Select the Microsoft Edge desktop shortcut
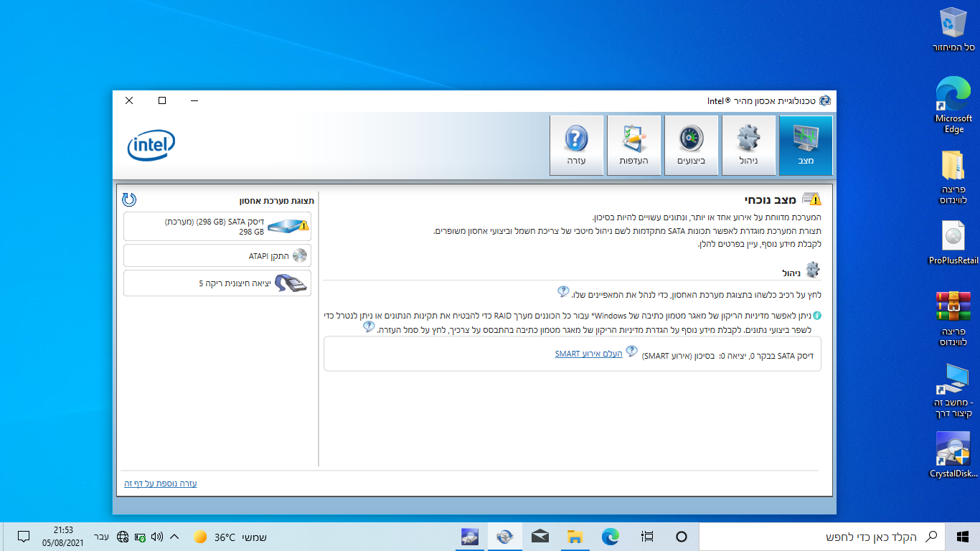Viewport: 980px width, 551px height. coord(953,105)
